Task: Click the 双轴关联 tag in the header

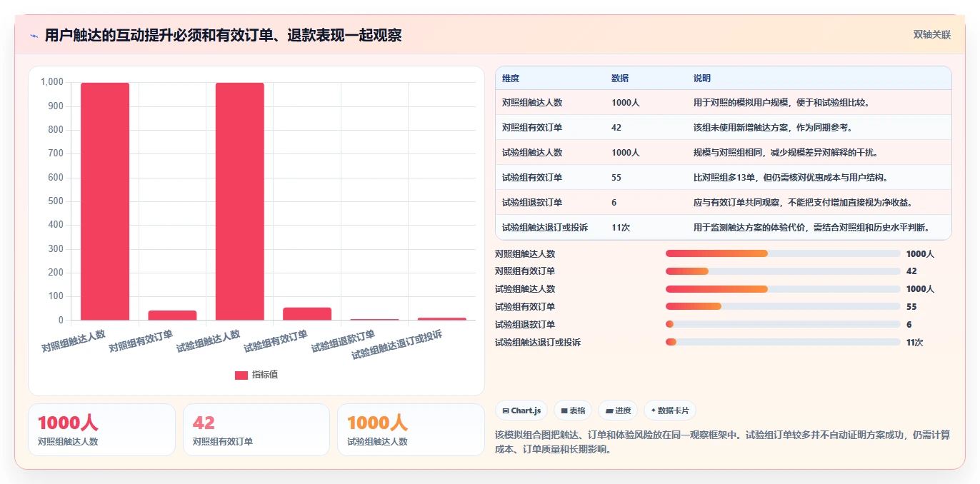Action: point(932,34)
